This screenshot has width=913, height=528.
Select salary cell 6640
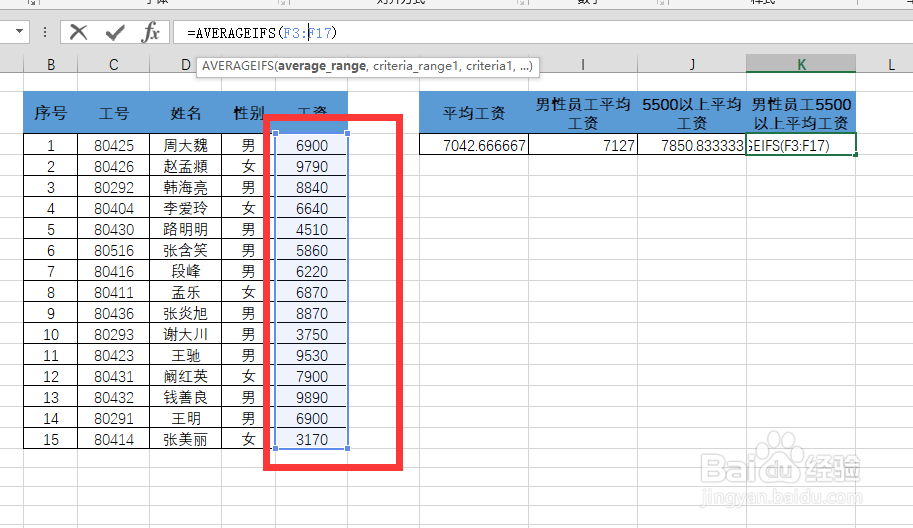tap(312, 208)
